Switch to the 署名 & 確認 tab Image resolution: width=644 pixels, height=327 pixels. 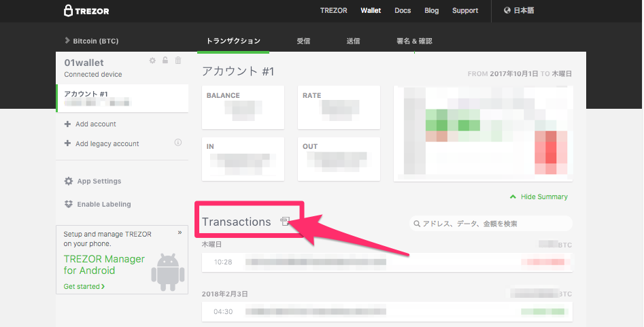coord(414,41)
